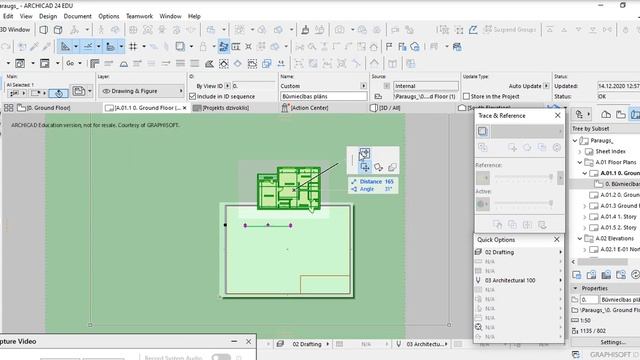This screenshot has height=360, width=640.
Task: Click the Internal source field
Action: pyautogui.click(x=426, y=86)
